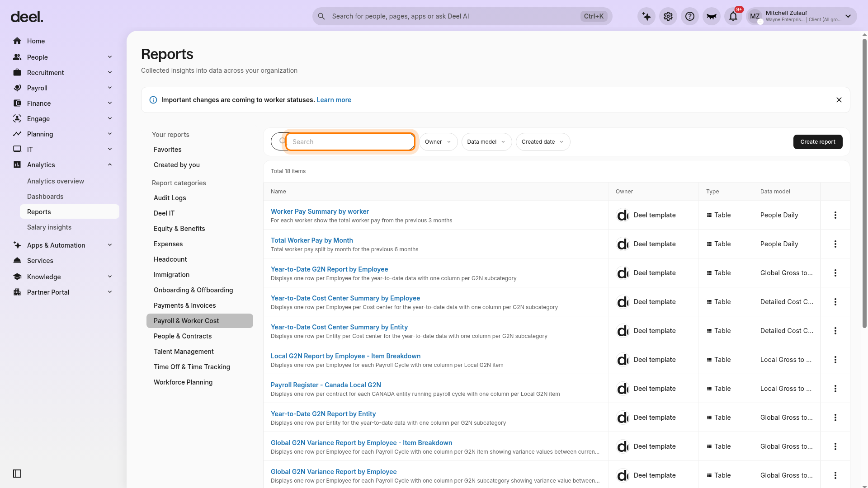Select Time Off & Time Tracking category

(x=200, y=367)
